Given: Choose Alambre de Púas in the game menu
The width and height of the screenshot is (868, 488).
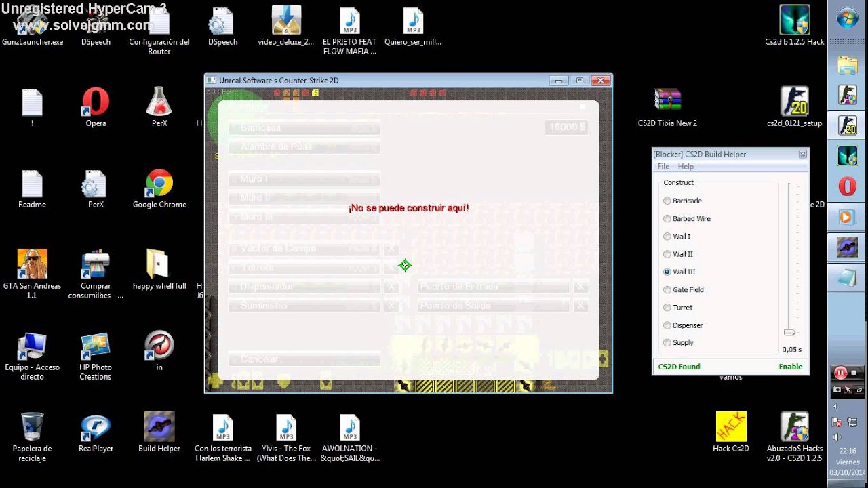Looking at the screenshot, I should click(304, 146).
